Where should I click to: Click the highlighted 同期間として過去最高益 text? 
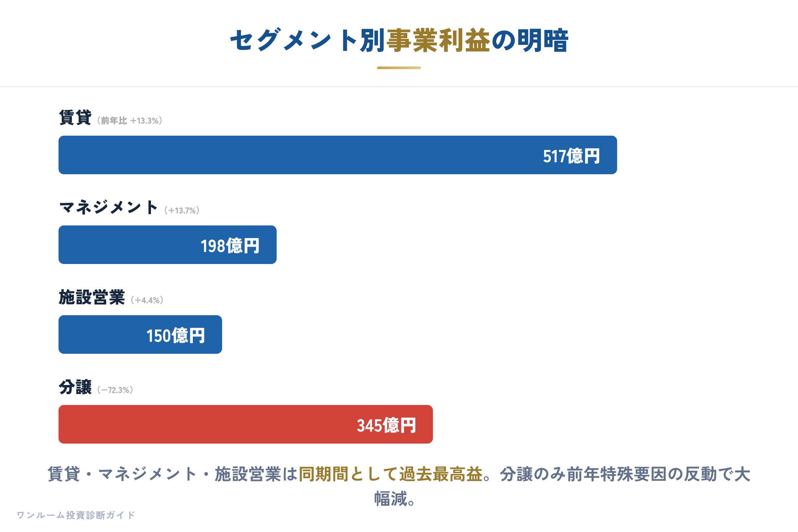point(390,474)
